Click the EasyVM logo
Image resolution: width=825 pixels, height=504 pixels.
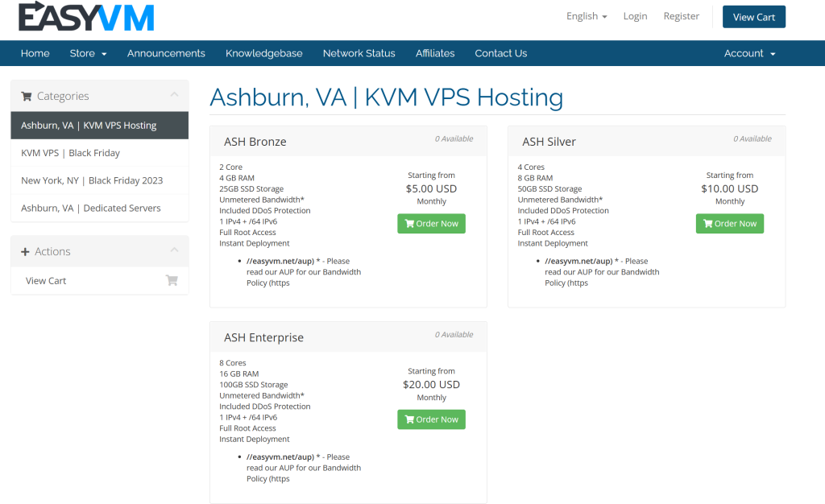pyautogui.click(x=86, y=16)
